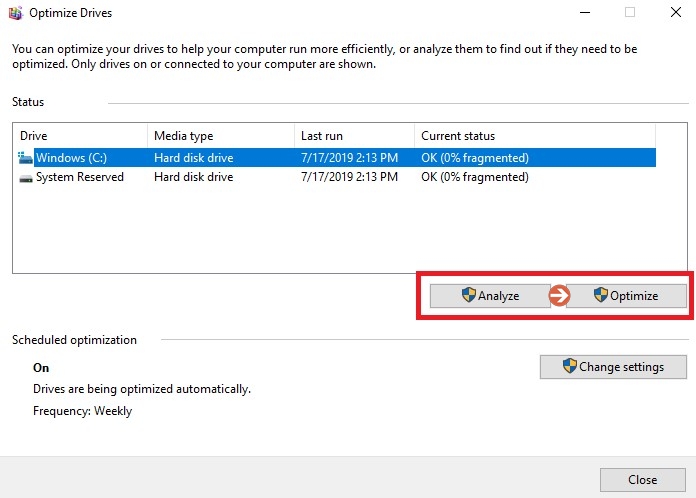Screen dimensions: 696x498
Task: Click the Last run column header
Action: 354,136
